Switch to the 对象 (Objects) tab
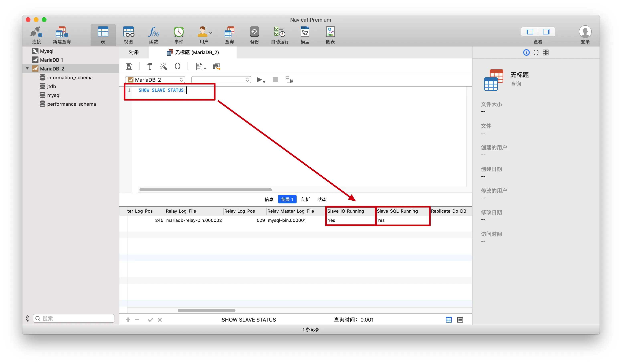 tap(134, 52)
